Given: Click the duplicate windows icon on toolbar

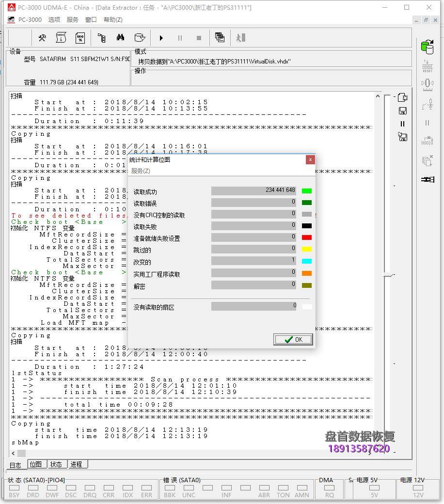Looking at the screenshot, I should tap(221, 38).
